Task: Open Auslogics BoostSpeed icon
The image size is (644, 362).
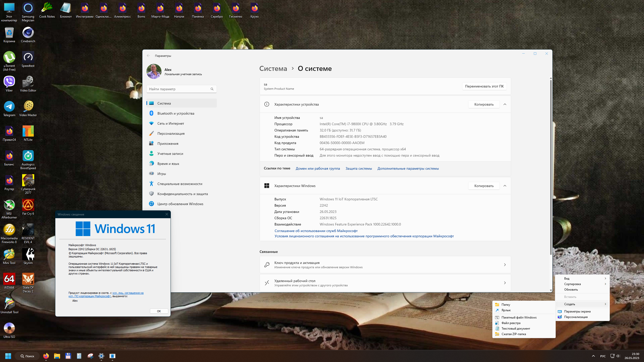Action: (28, 160)
